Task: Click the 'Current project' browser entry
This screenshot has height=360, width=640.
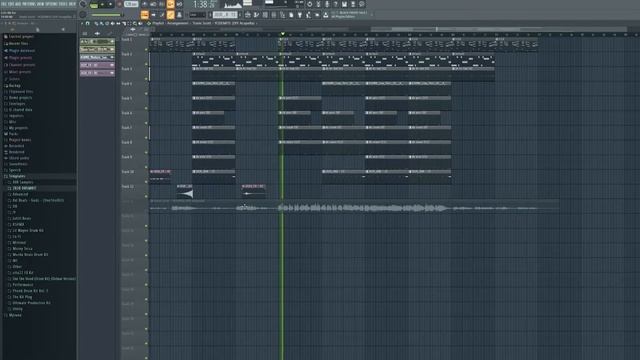Action: [21, 36]
